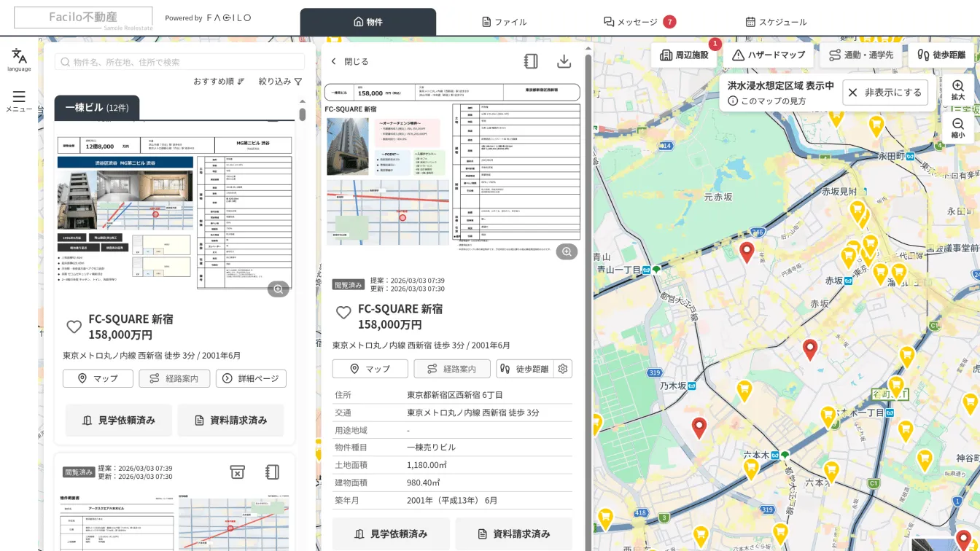Download the property flyer
980x551 pixels.
564,61
